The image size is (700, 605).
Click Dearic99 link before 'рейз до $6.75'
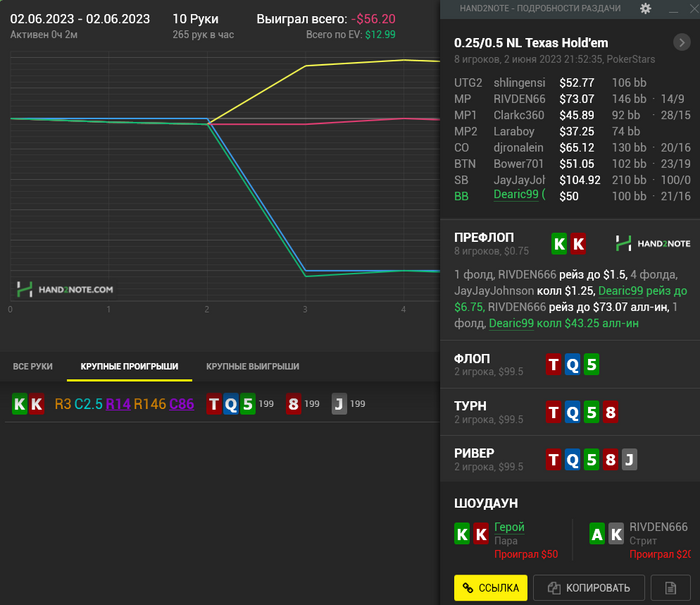click(621, 291)
